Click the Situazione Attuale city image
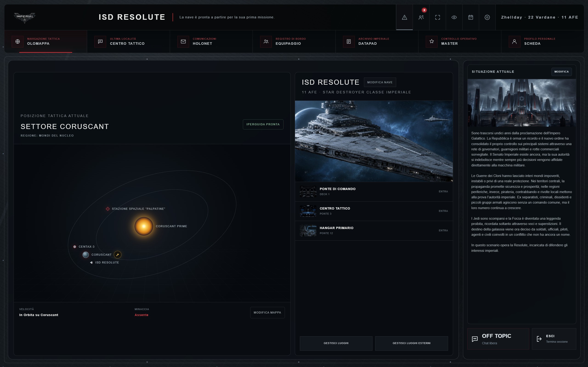 tap(522, 103)
